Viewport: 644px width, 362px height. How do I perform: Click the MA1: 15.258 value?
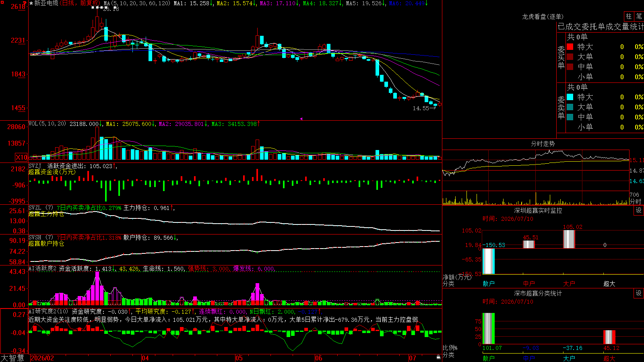click(193, 3)
